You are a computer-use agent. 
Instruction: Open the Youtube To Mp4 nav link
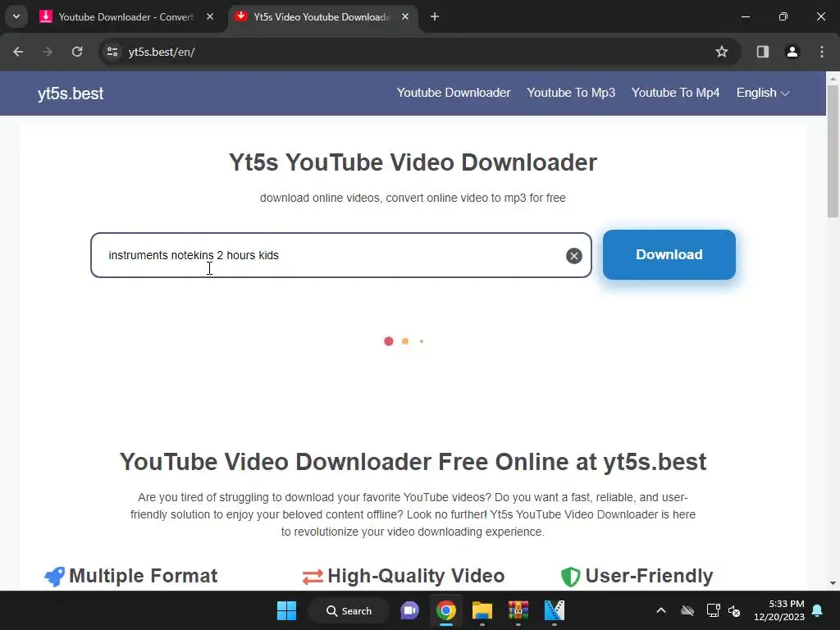point(676,93)
